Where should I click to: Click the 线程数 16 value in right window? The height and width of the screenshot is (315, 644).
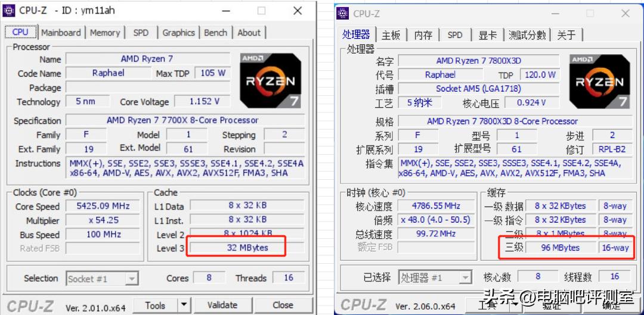tap(614, 276)
